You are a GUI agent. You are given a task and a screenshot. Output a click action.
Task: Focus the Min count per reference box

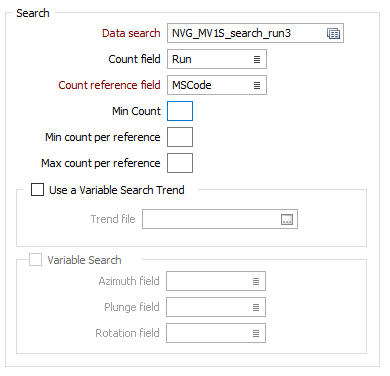(x=180, y=137)
